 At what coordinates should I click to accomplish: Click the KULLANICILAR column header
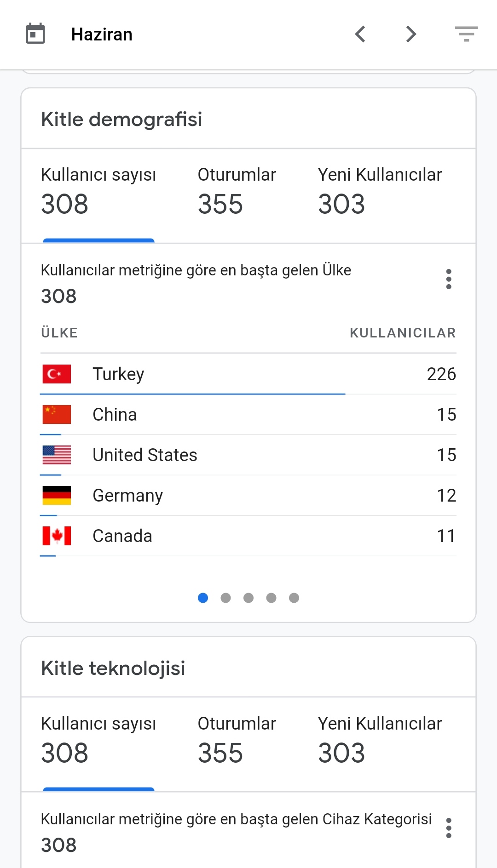(x=403, y=333)
